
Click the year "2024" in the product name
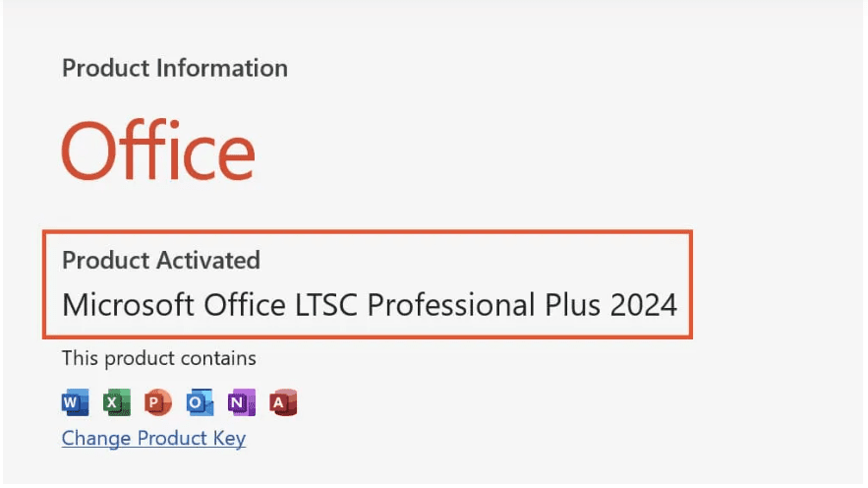pos(643,304)
